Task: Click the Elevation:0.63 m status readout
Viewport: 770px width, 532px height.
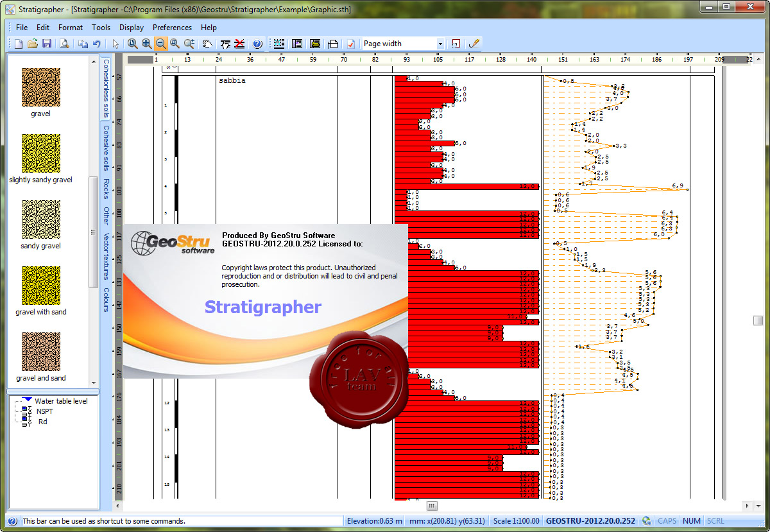Action: pos(375,521)
